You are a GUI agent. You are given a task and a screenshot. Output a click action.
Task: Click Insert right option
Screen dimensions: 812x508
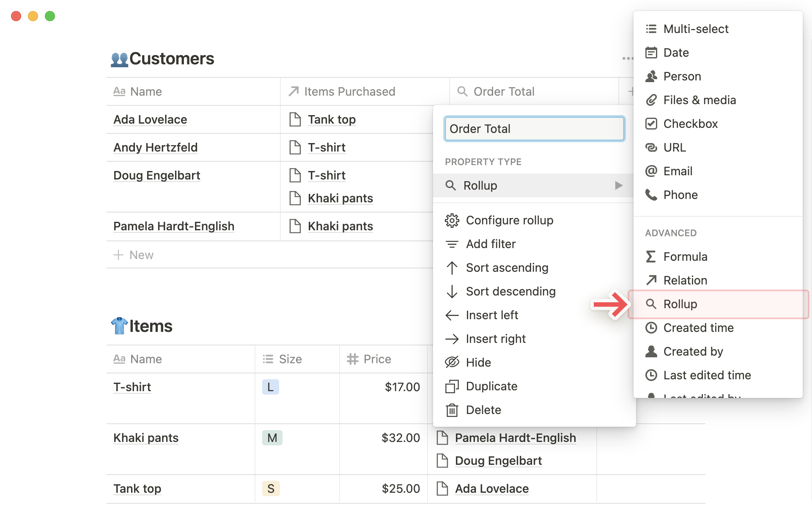496,338
